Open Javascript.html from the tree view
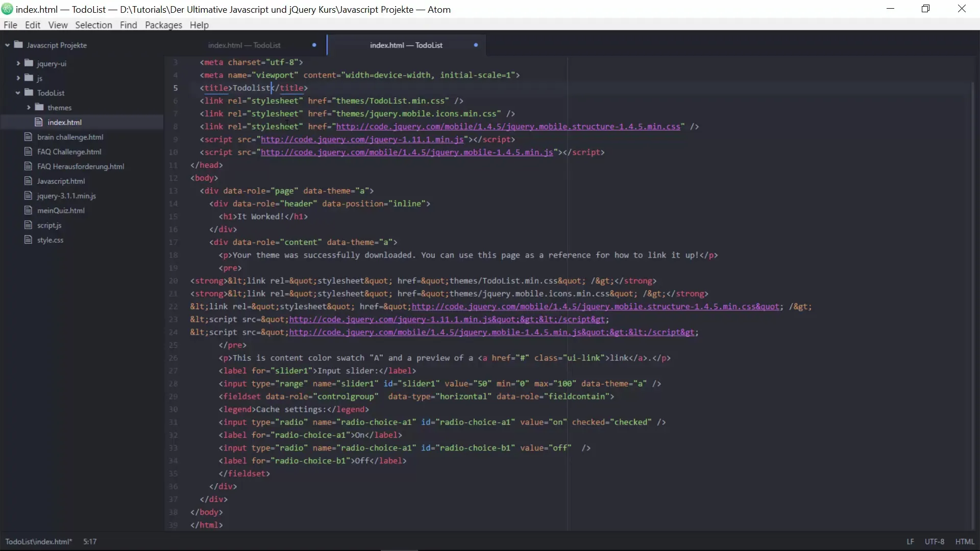This screenshot has height=551, width=980. [x=61, y=181]
